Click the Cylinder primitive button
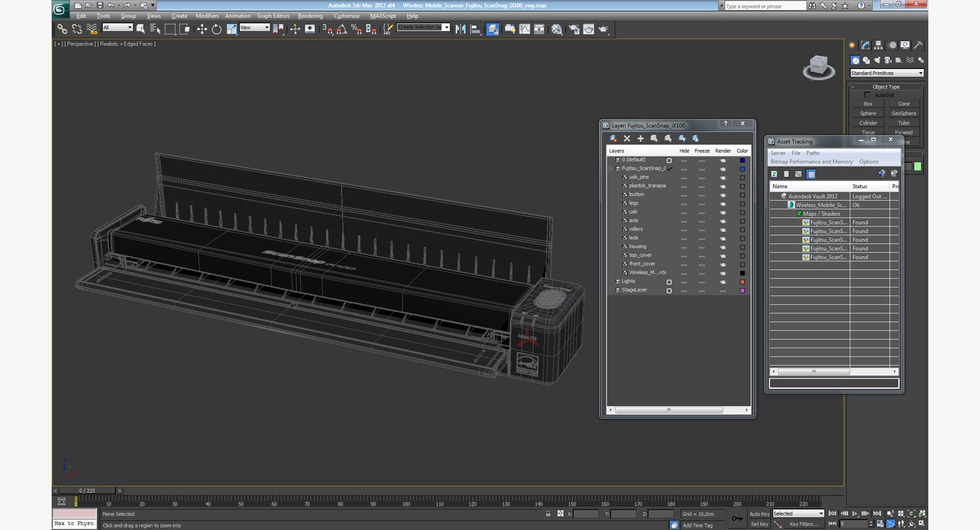The height and width of the screenshot is (530, 980). pyautogui.click(x=868, y=123)
